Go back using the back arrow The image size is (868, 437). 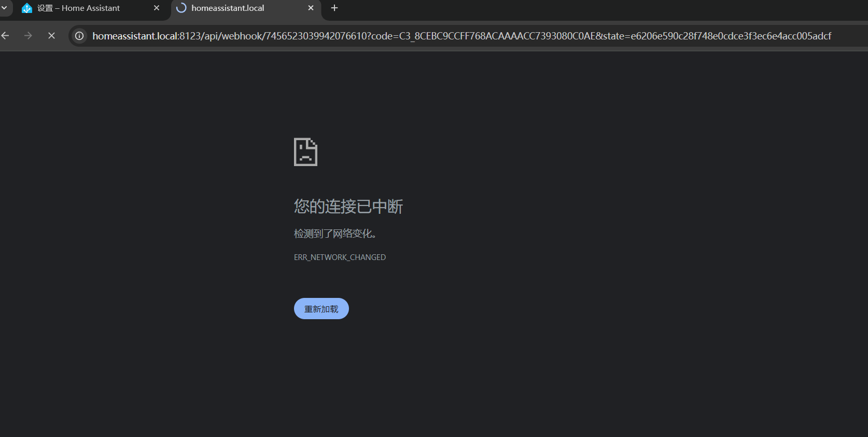tap(6, 36)
